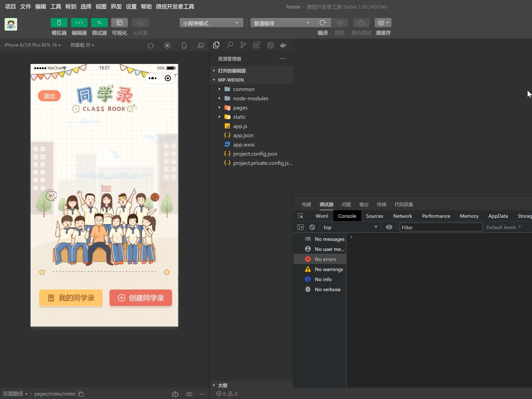This screenshot has height=399, width=532.
Task: Open the source control branch icon
Action: [x=243, y=45]
